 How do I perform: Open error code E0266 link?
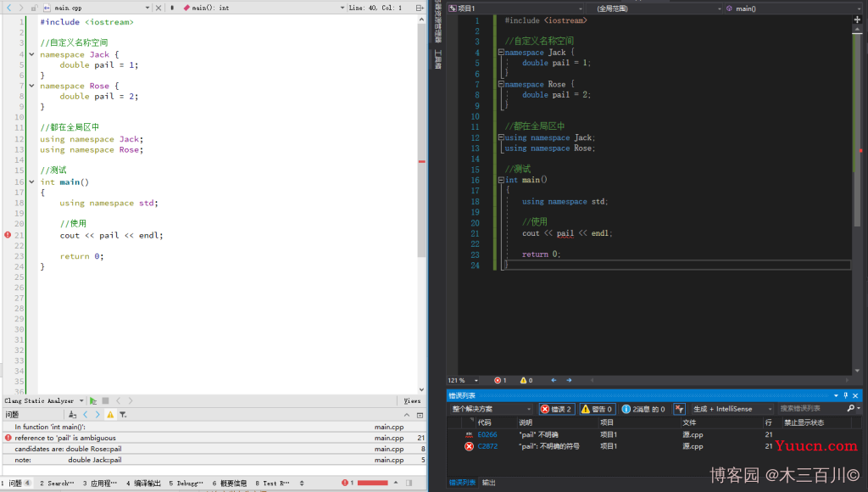tap(487, 435)
